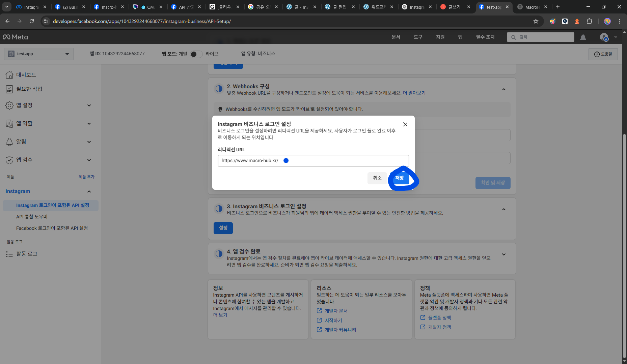Expand the 앱 검수 sidebar section
The image size is (627, 364).
tap(89, 160)
